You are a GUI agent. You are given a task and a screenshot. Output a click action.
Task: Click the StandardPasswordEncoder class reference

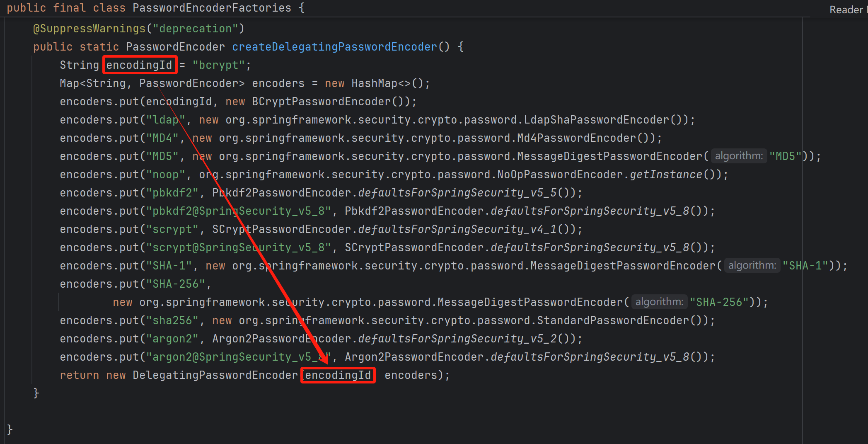tap(613, 320)
